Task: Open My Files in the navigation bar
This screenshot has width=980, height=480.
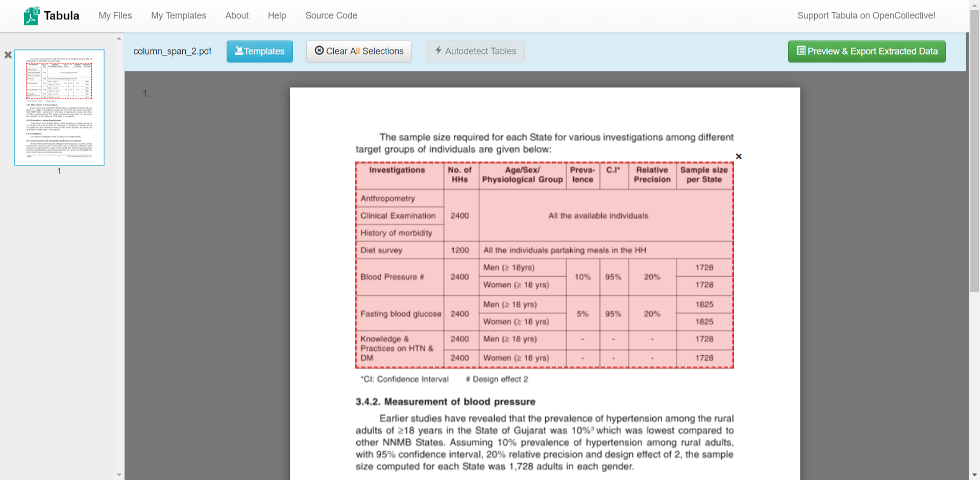Action: 115,16
